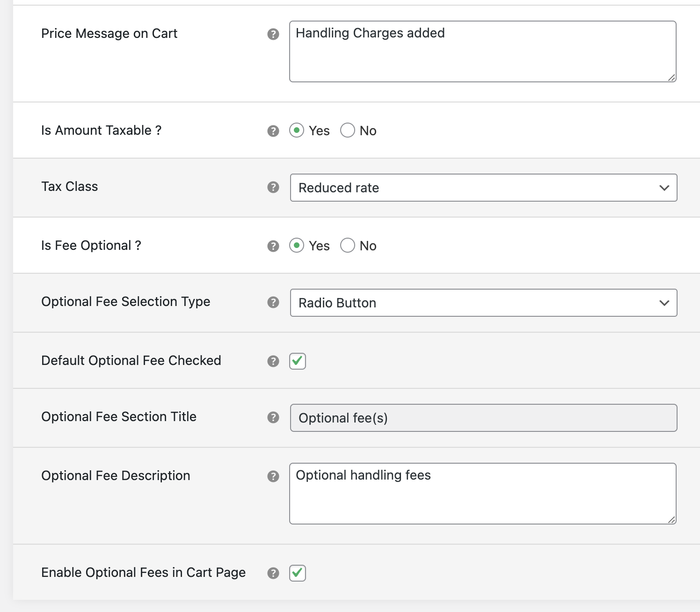Uncheck Default Optional Fee Checked box
This screenshot has width=700, height=612.
tap(298, 361)
